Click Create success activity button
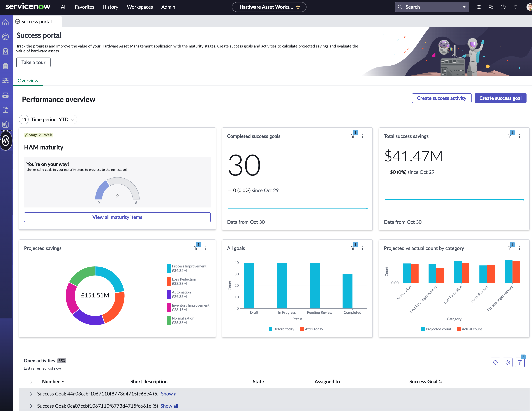532x411 pixels. [x=442, y=98]
